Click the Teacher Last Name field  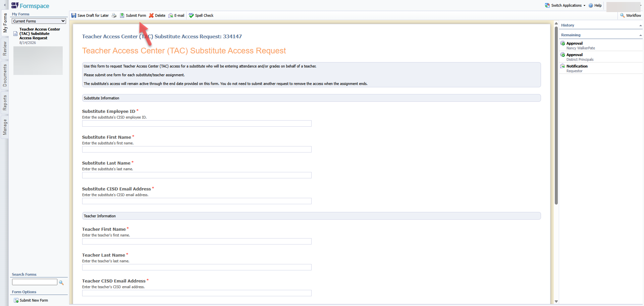(197, 267)
